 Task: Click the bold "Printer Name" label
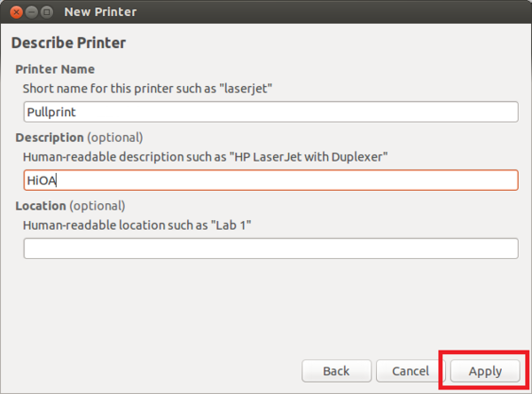pyautogui.click(x=55, y=69)
